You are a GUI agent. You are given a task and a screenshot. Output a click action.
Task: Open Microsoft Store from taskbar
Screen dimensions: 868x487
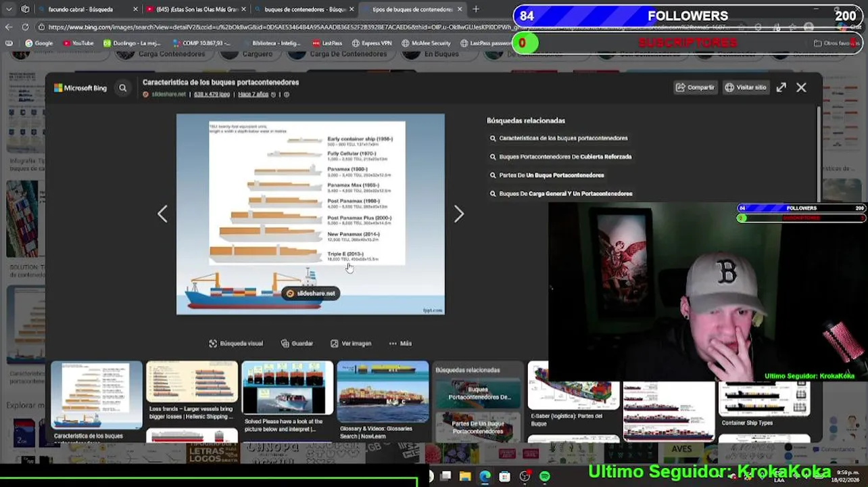pos(504,477)
